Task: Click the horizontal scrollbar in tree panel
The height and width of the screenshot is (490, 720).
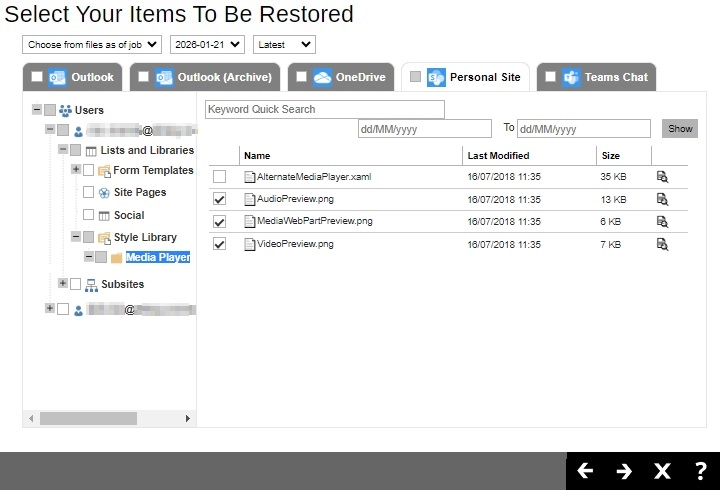Action: point(88,418)
